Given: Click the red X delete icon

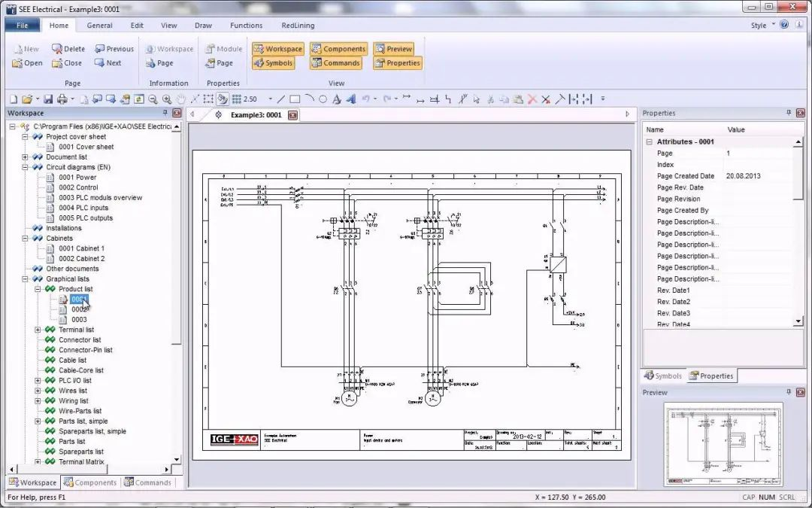Looking at the screenshot, I should point(532,99).
